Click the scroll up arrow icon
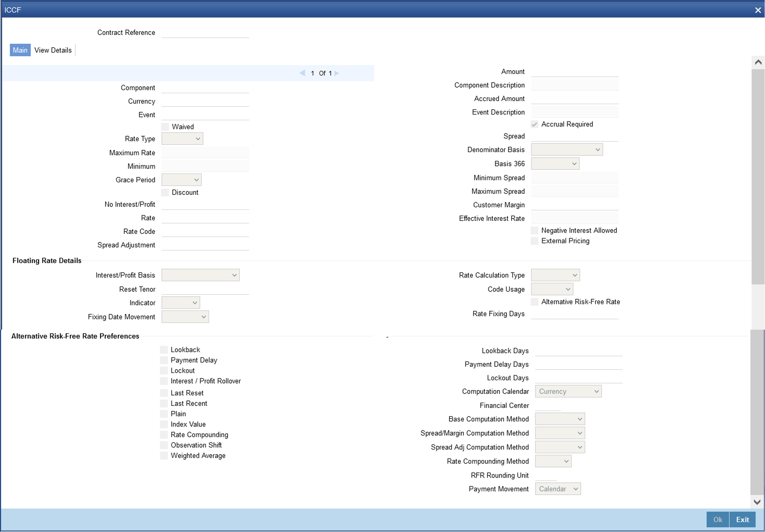Viewport: 765px width, 532px height. (x=758, y=62)
